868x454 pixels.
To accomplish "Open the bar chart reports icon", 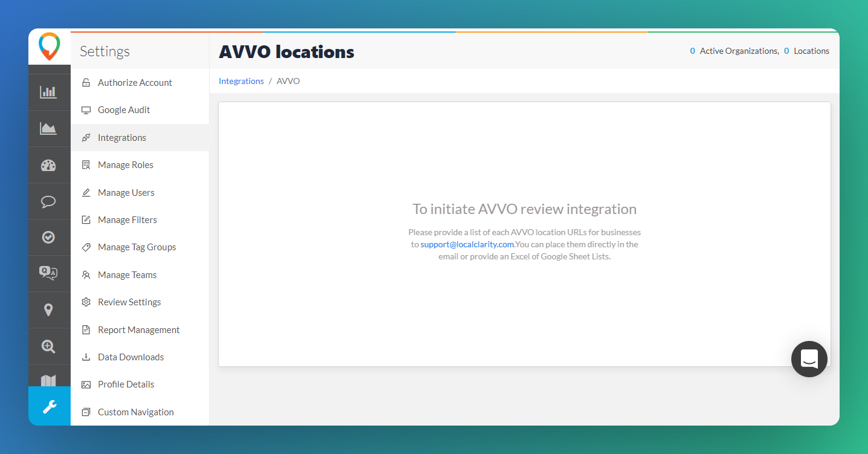I will coord(48,92).
